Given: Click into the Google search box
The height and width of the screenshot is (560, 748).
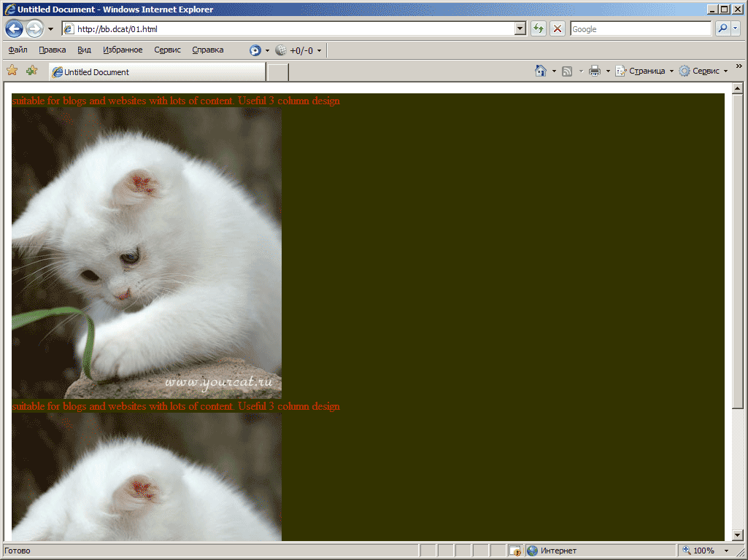Looking at the screenshot, I should pyautogui.click(x=641, y=29).
